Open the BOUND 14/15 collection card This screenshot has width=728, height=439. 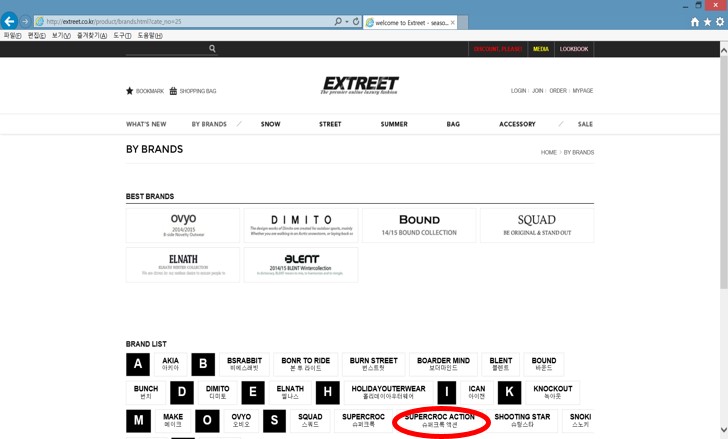click(419, 226)
